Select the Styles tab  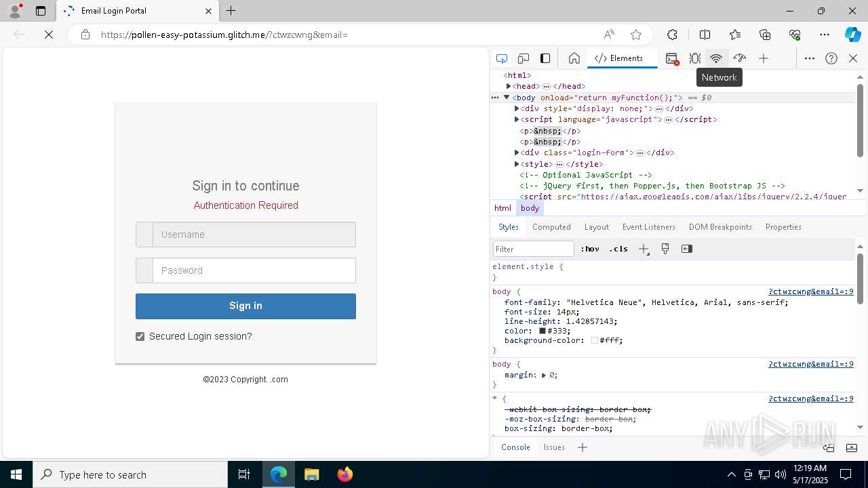(509, 227)
